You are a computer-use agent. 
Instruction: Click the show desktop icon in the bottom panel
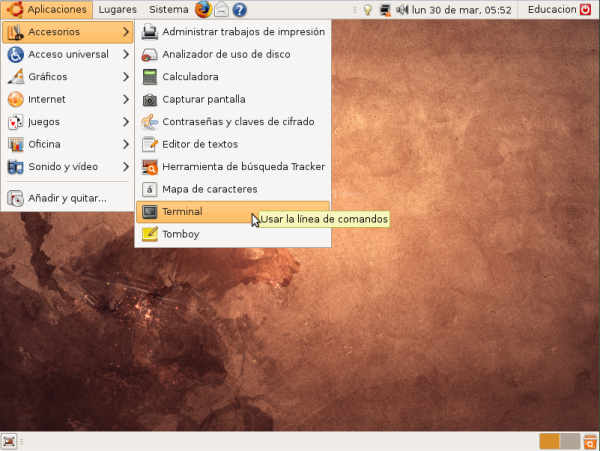tap(9, 441)
